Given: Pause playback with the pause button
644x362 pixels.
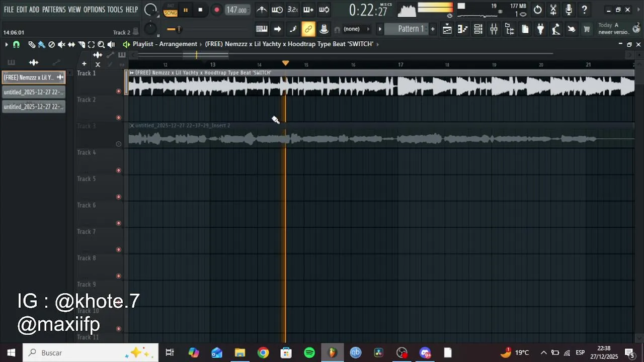Looking at the screenshot, I should click(x=185, y=10).
